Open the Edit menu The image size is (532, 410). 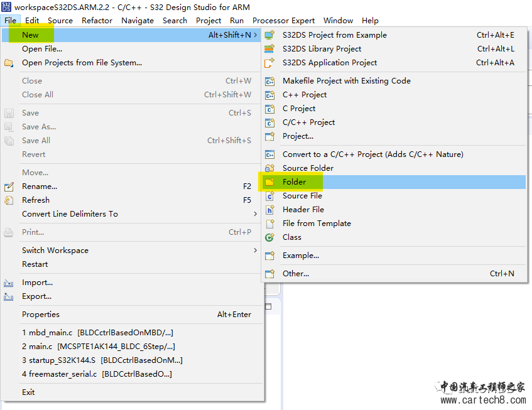[x=32, y=21]
